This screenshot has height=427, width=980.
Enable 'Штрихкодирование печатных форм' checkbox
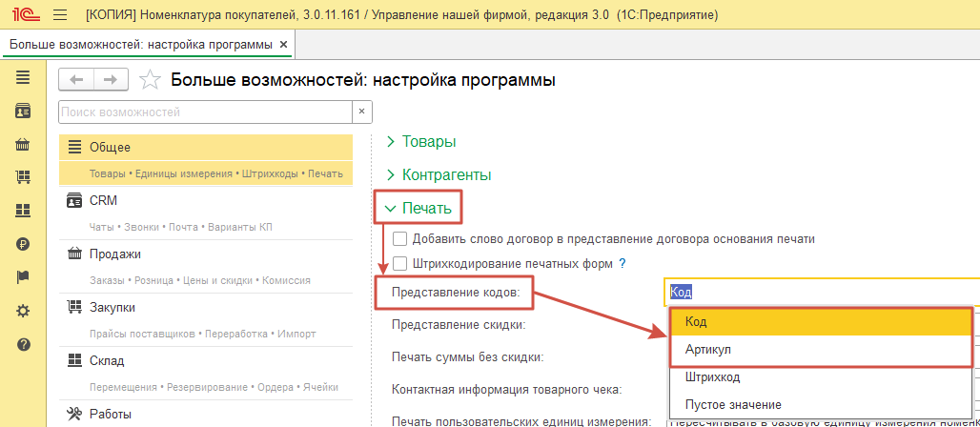(400, 263)
